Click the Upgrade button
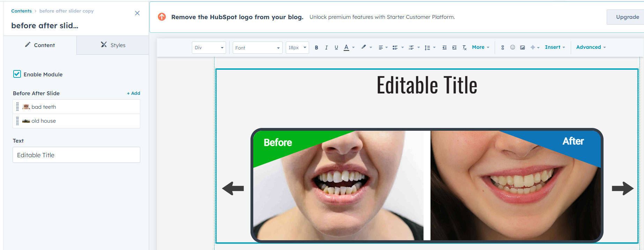The height and width of the screenshot is (250, 644). [x=627, y=17]
